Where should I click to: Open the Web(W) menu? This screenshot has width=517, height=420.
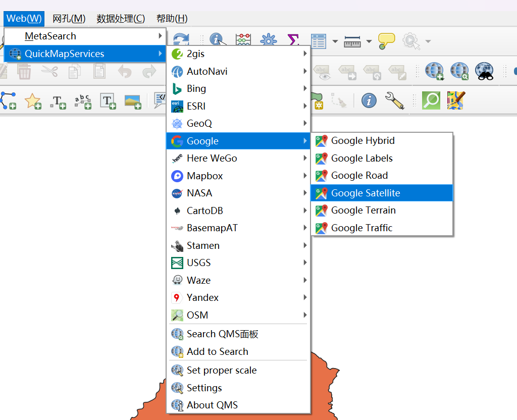pyautogui.click(x=24, y=19)
